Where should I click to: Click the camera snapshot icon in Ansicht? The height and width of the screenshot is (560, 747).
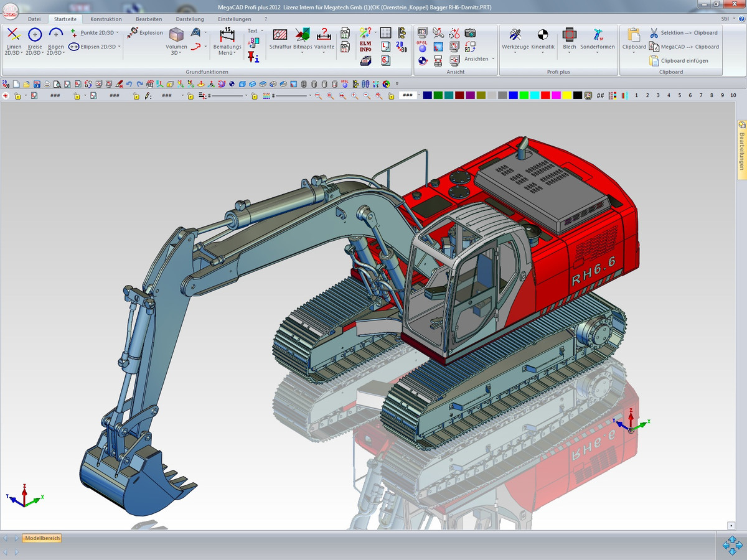pyautogui.click(x=471, y=32)
